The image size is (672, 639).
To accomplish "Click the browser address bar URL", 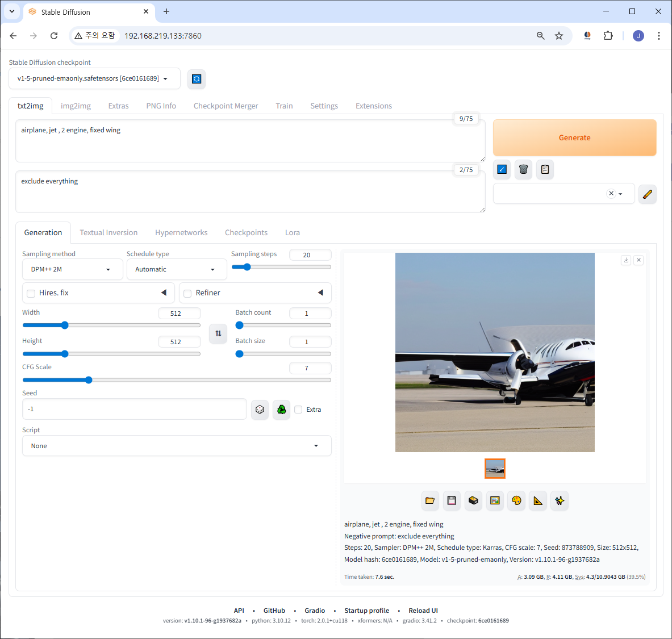I will pyautogui.click(x=163, y=36).
